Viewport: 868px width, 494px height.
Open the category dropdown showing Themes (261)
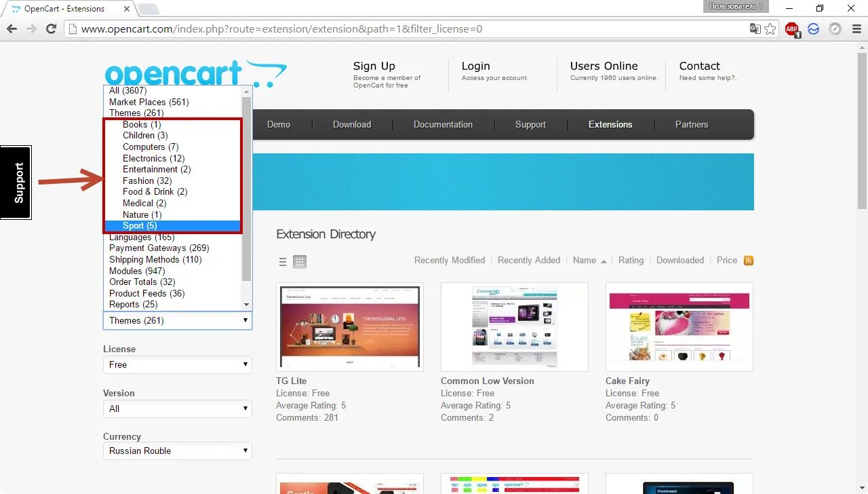pyautogui.click(x=178, y=320)
